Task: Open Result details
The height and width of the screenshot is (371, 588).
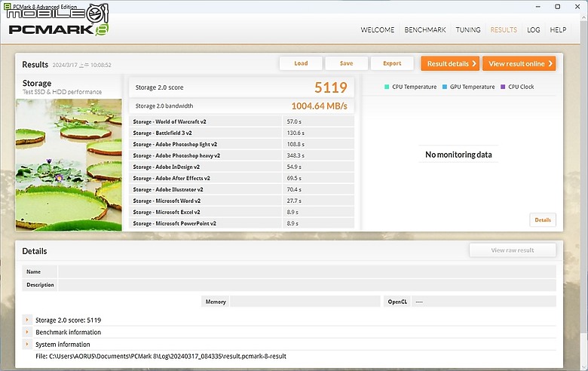Action: pos(450,64)
